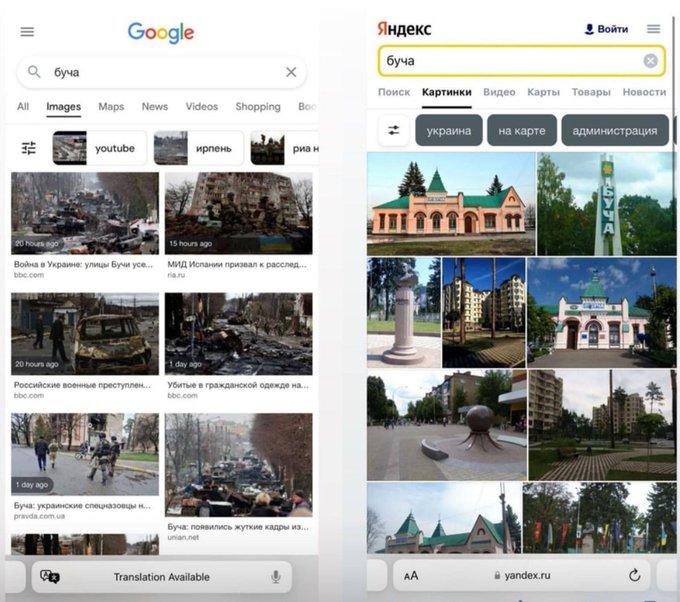Tap the Translation Available address bar
This screenshot has width=680, height=602.
(x=161, y=577)
